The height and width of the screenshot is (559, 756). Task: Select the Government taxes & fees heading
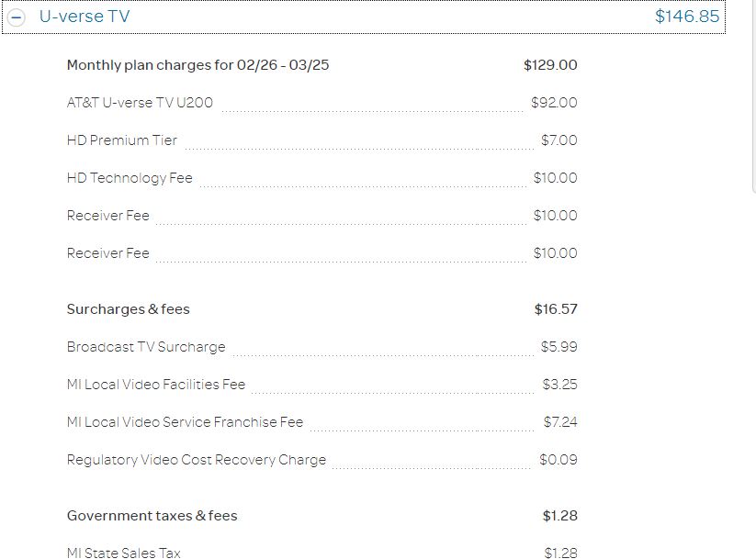pyautogui.click(x=151, y=516)
